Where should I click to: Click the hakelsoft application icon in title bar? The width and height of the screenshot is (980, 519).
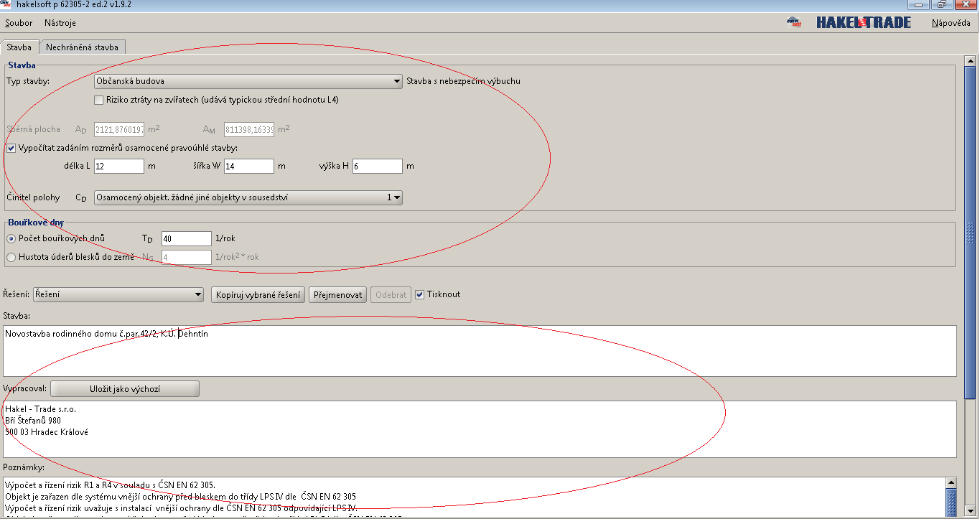point(6,4)
